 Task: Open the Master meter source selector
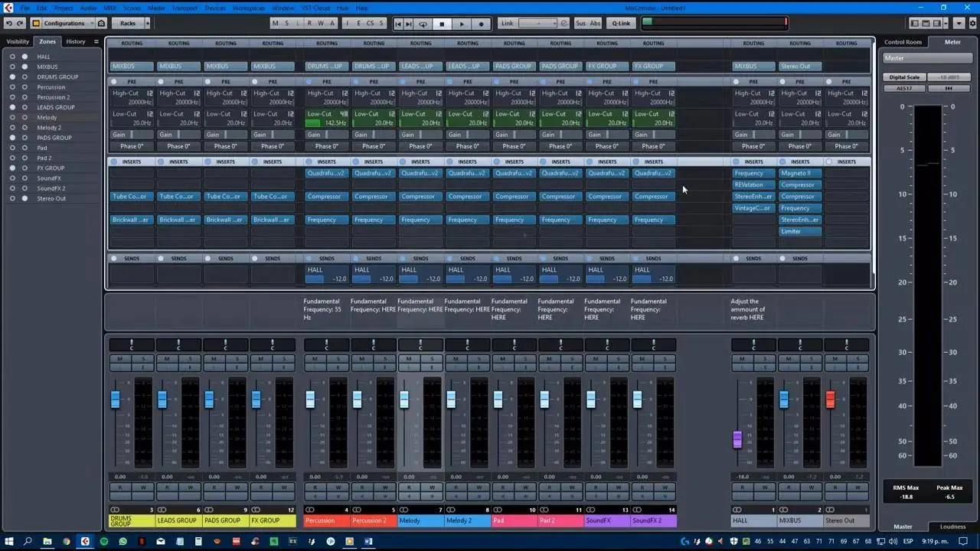pos(926,58)
